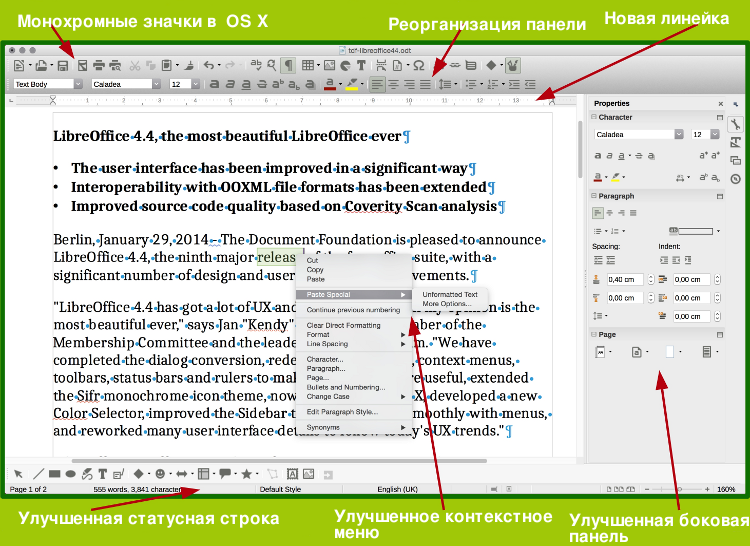The image size is (750, 546).
Task: Open the Styles and Formatting sidebar tab
Action: pyautogui.click(x=736, y=142)
